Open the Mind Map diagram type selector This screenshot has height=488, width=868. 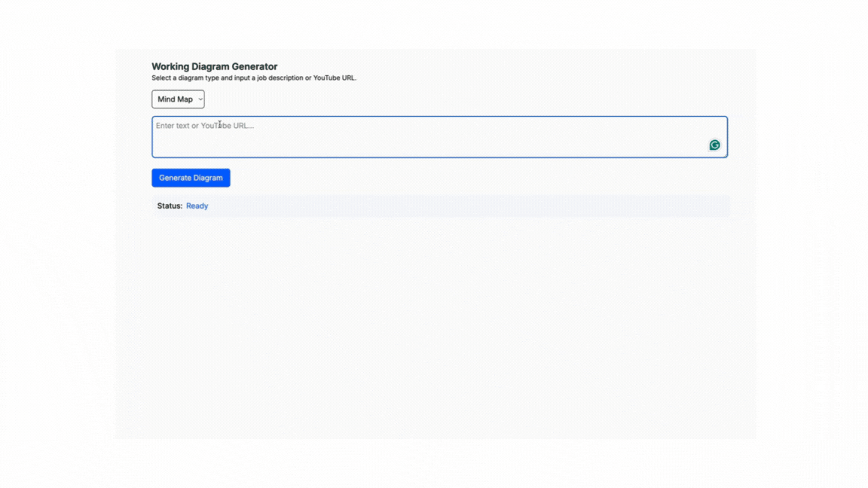(x=178, y=99)
